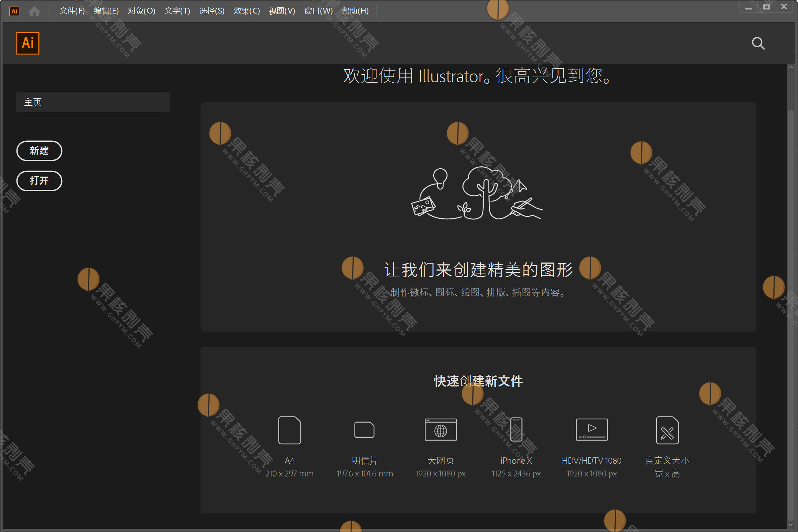
Task: Click the welcome illustration artwork
Action: [x=477, y=193]
